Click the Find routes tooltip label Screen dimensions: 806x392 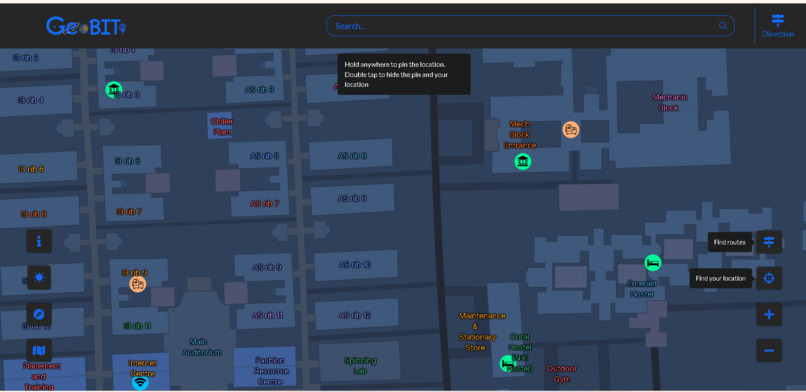point(729,242)
